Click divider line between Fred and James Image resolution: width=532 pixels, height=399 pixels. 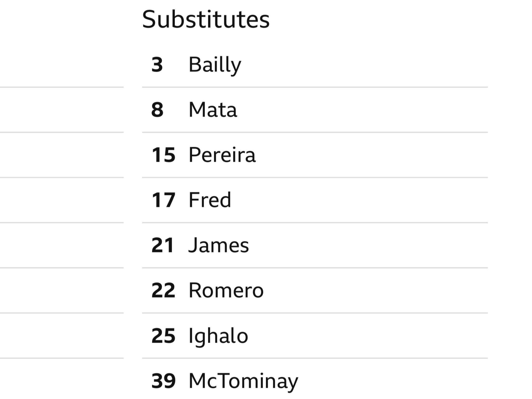tap(315, 223)
